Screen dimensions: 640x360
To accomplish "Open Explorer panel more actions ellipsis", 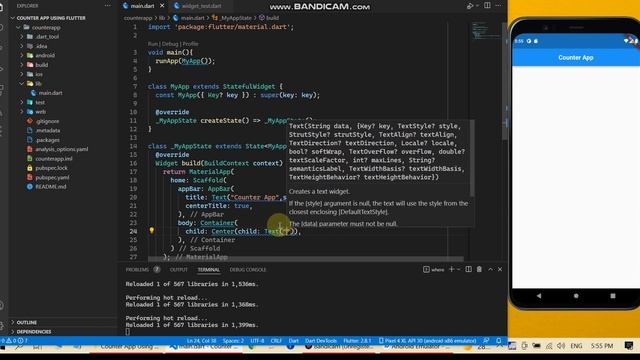I will [x=108, y=6].
